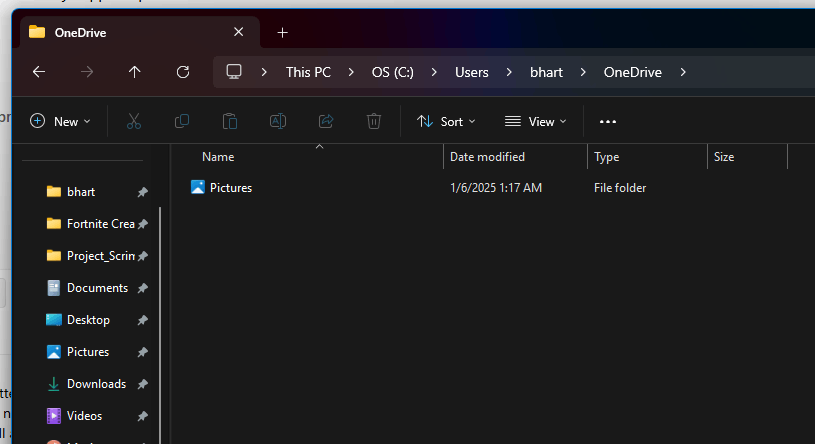Viewport: 815px width, 444px height.
Task: Go back to previous folder
Action: point(39,72)
